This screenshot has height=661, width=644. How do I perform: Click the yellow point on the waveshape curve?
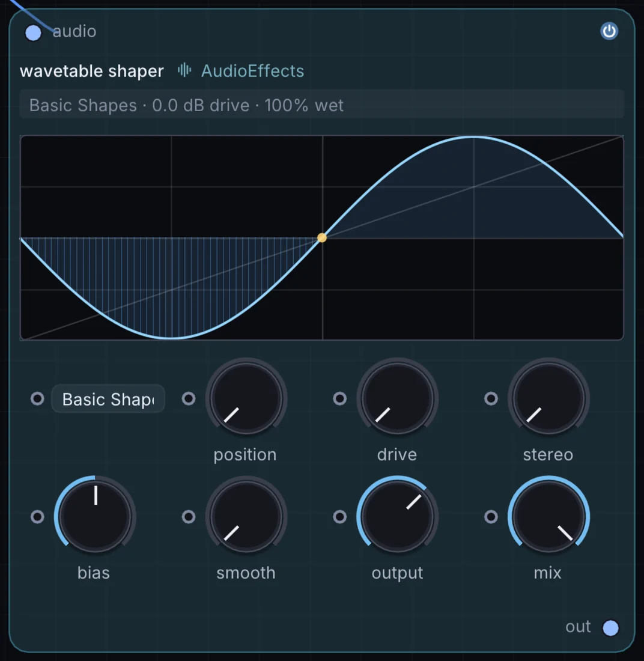point(322,238)
